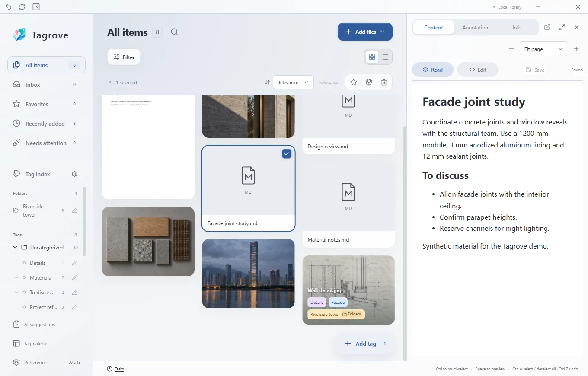Click the Facade tag chip on Wall detail.jpg
The image size is (588, 376).
pos(338,303)
